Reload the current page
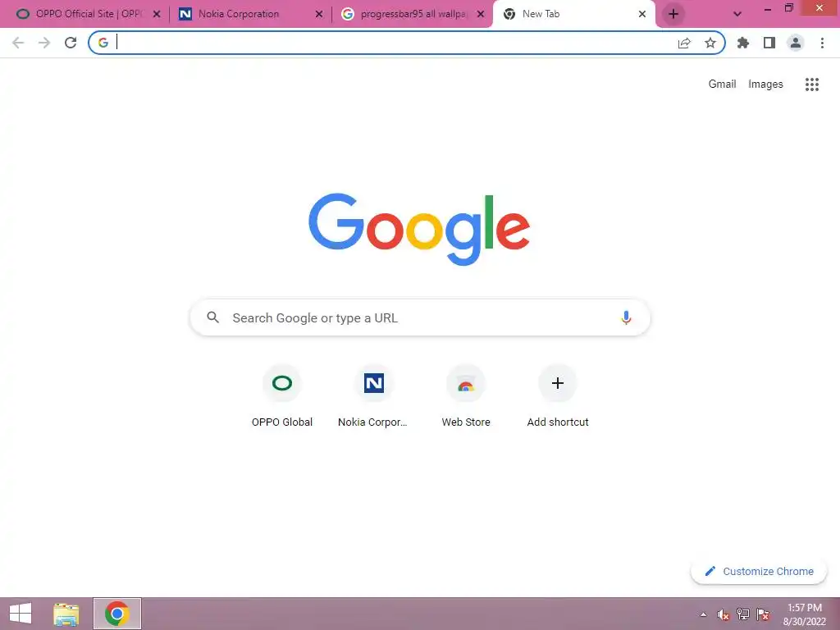Image resolution: width=840 pixels, height=630 pixels. 71,43
